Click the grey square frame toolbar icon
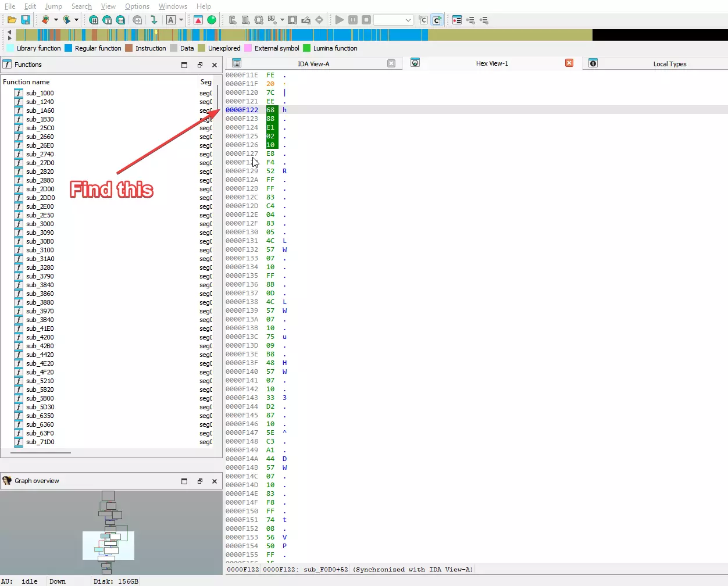The image size is (728, 586). pos(292,20)
